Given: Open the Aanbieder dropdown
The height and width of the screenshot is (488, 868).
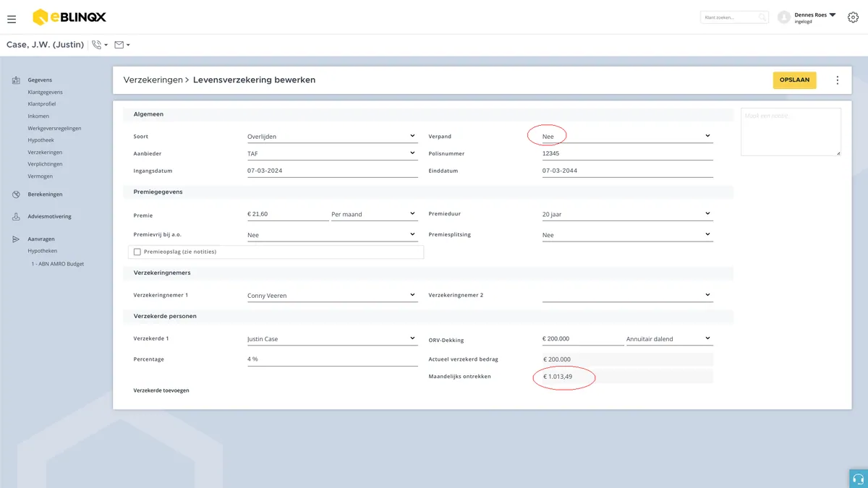Looking at the screenshot, I should point(332,153).
